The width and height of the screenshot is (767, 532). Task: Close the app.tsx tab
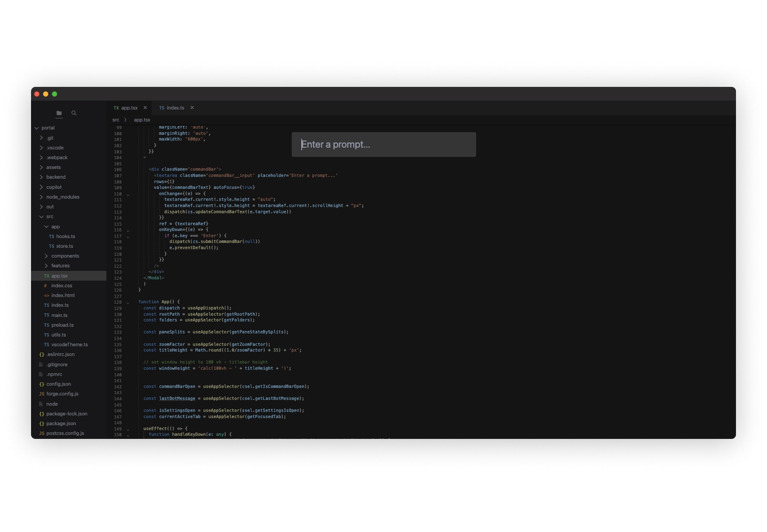[x=145, y=108]
